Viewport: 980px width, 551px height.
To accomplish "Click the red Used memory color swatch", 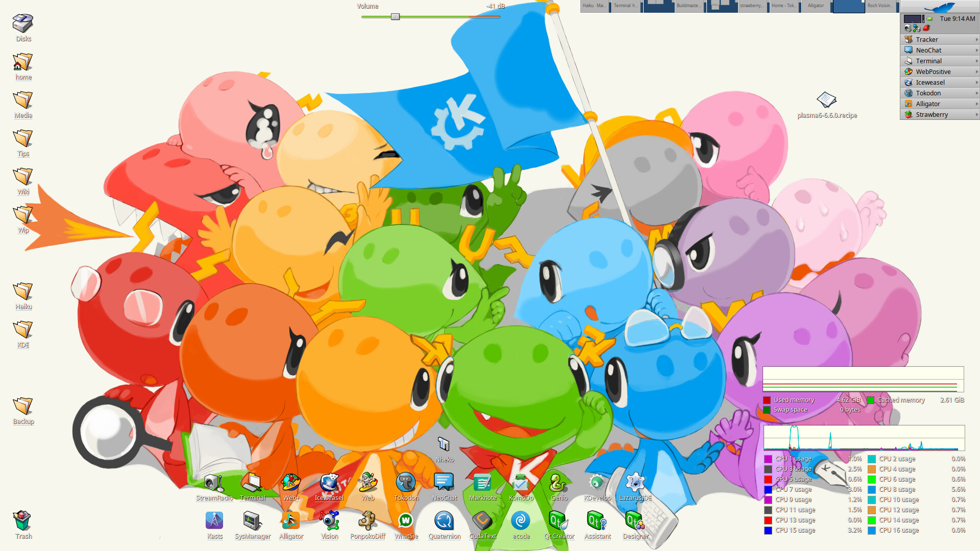I will pos(767,400).
